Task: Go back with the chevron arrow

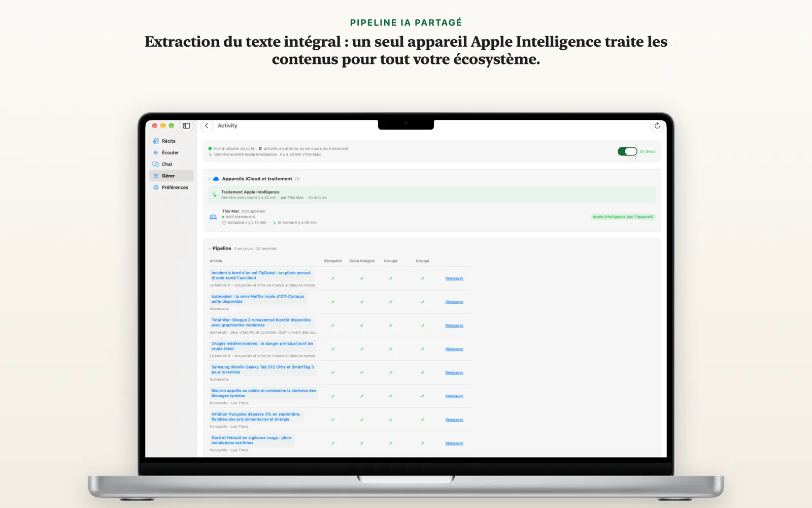Action: click(x=207, y=126)
